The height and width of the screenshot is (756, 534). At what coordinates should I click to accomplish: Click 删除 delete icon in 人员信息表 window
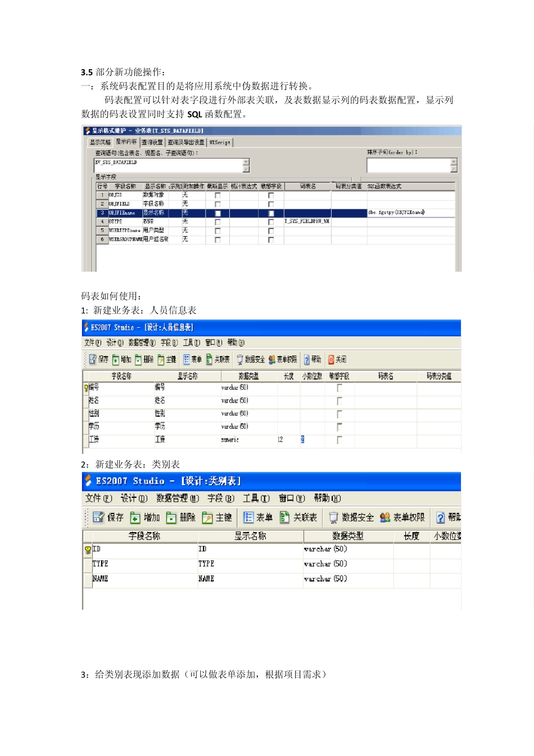138,359
